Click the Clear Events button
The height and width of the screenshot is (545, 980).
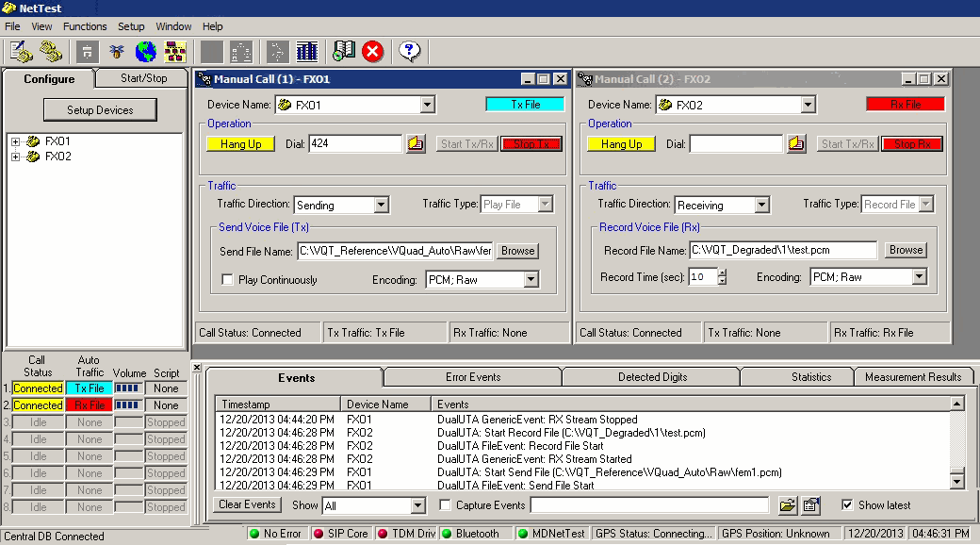247,504
